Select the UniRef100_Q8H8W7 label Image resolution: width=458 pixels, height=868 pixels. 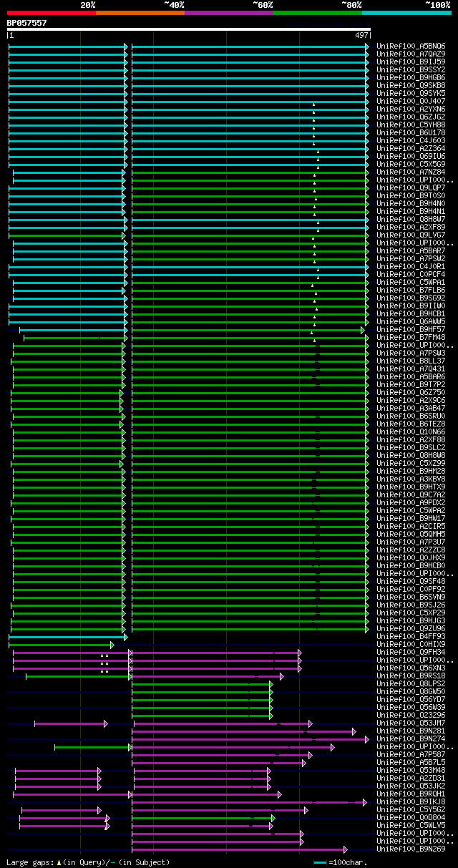pos(411,219)
